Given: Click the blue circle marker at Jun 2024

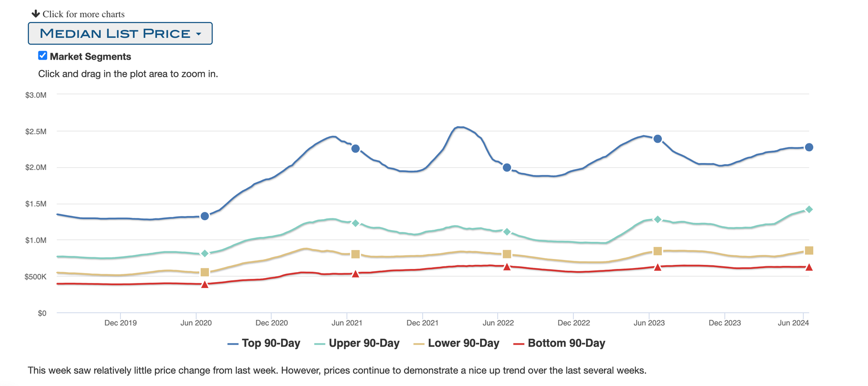Looking at the screenshot, I should pyautogui.click(x=809, y=147).
